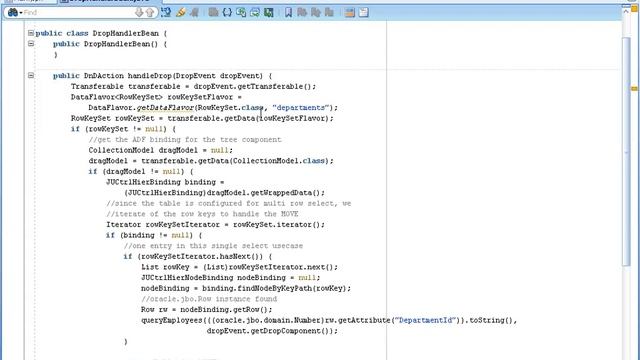The image size is (640, 360).
Task: Find previous match with up arrow
Action: 150,13
